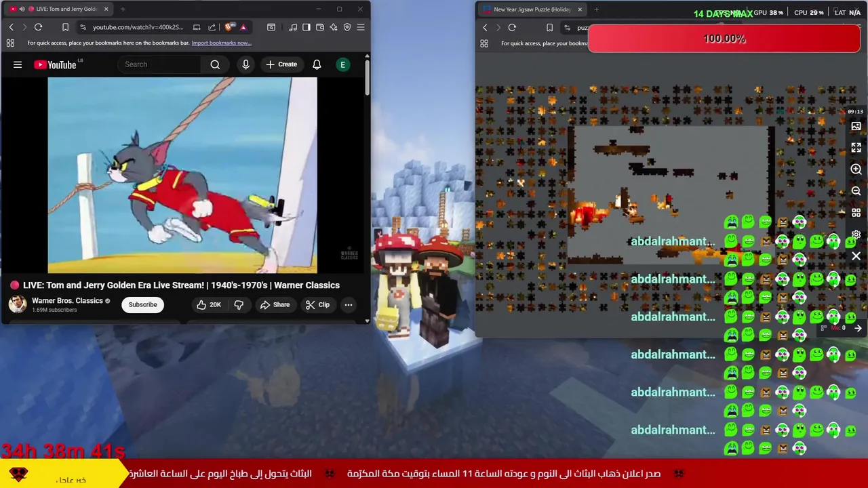Viewport: 868px width, 488px height.
Task: Close the puzzle side toolbar with X
Action: pos(856,256)
